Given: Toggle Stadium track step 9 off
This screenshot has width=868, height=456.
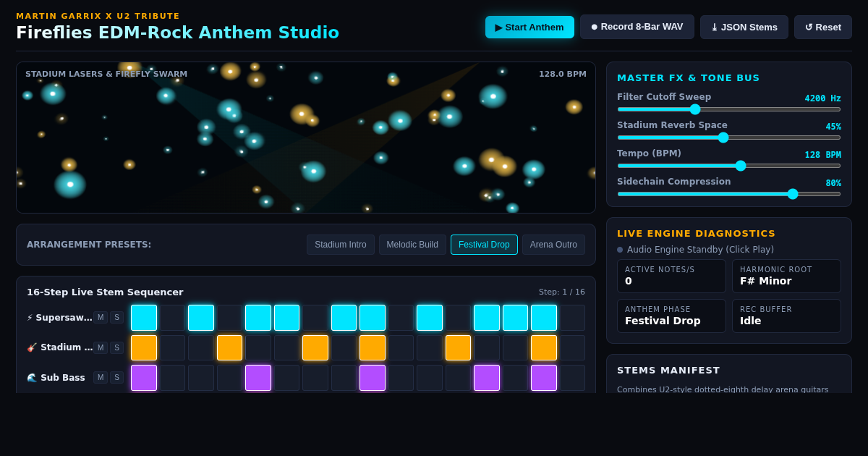Looking at the screenshot, I should [373, 347].
